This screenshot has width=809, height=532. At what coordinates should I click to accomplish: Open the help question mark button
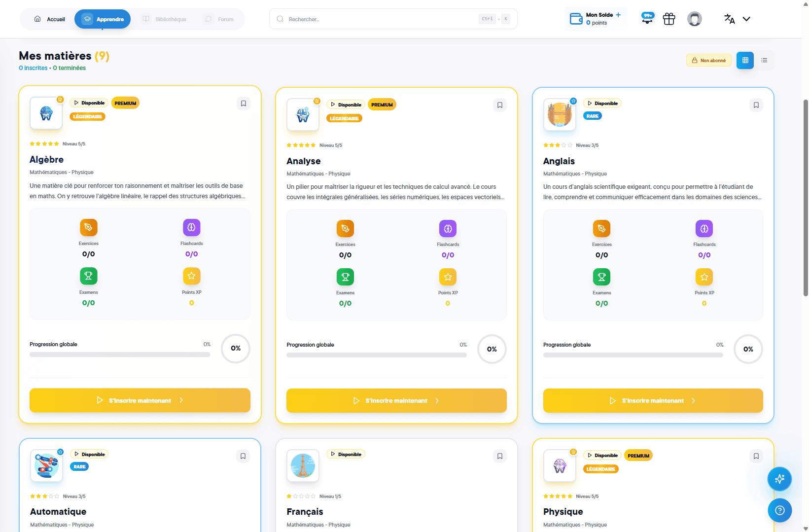pos(779,510)
